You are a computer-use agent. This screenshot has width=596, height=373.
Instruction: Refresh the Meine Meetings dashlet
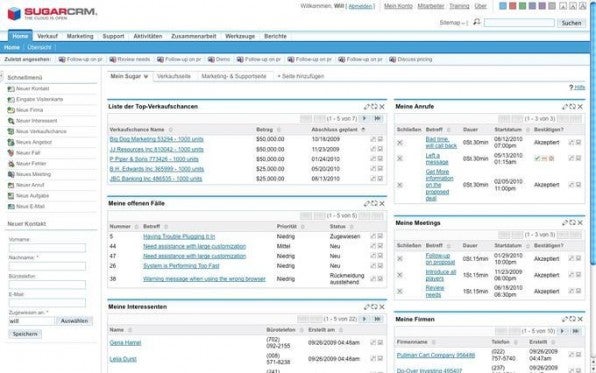point(572,223)
